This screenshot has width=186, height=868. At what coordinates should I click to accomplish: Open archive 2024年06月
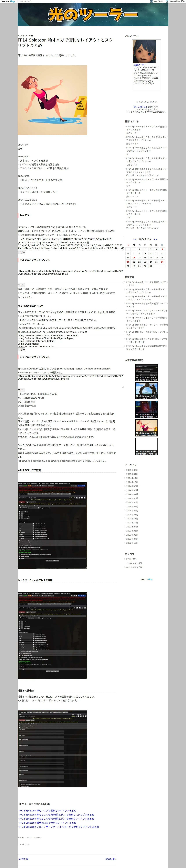(132, 498)
